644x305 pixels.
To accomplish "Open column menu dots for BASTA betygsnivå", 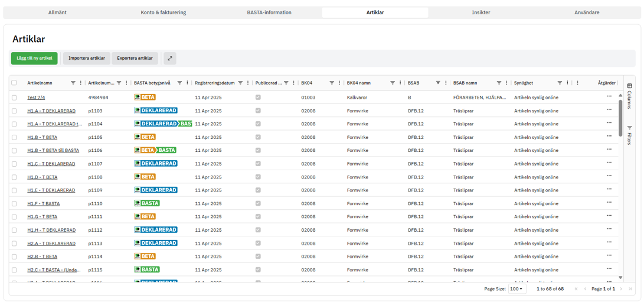I will 187,83.
